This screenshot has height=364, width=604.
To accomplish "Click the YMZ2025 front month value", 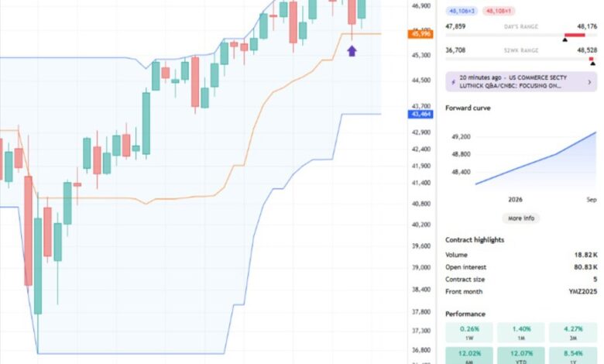I will (582, 291).
